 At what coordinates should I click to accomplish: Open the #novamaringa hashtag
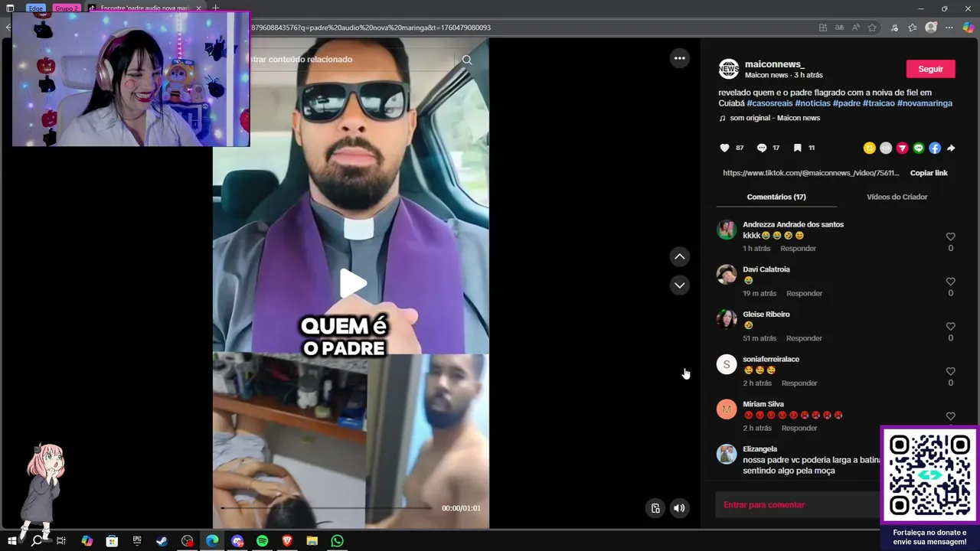924,103
